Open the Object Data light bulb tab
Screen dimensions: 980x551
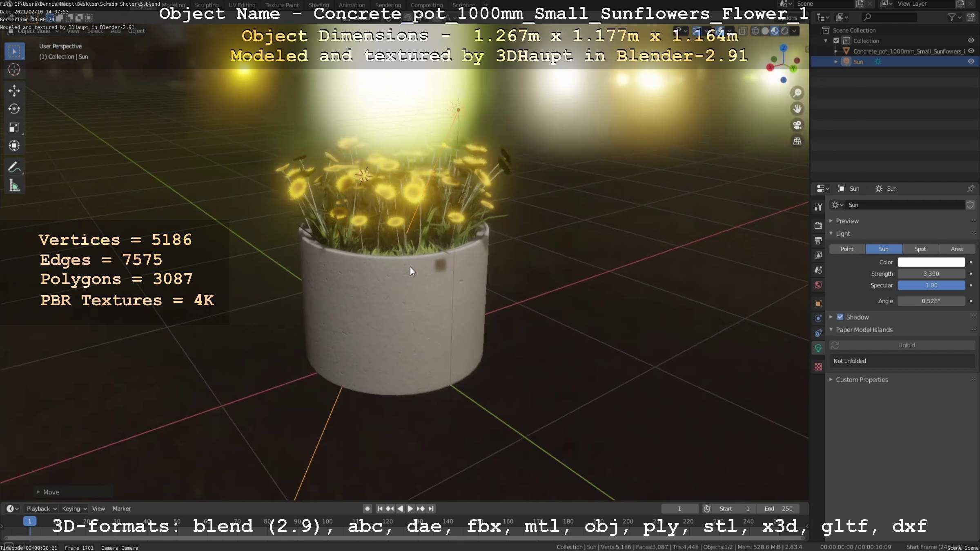(818, 348)
